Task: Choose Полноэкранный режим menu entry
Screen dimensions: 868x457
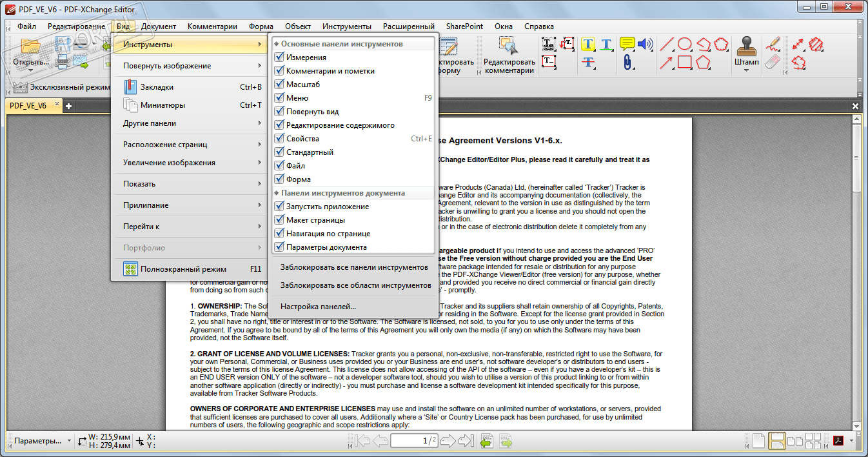Action: 190,269
